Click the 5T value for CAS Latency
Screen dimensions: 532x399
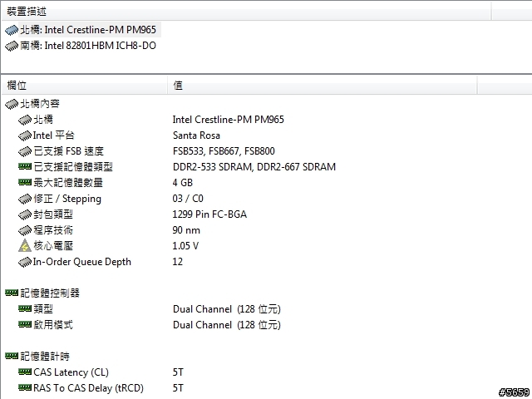point(178,372)
